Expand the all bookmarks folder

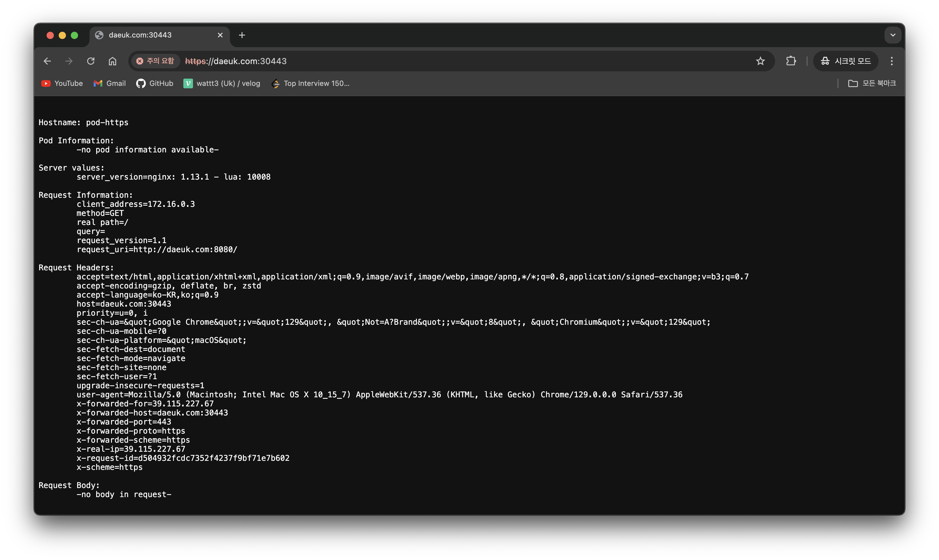coord(872,83)
